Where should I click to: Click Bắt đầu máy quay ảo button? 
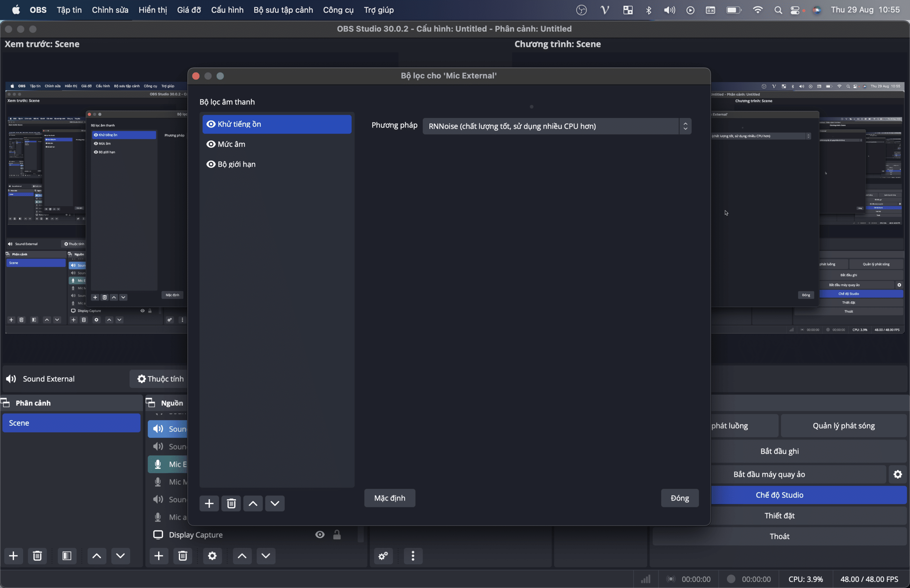pos(769,474)
